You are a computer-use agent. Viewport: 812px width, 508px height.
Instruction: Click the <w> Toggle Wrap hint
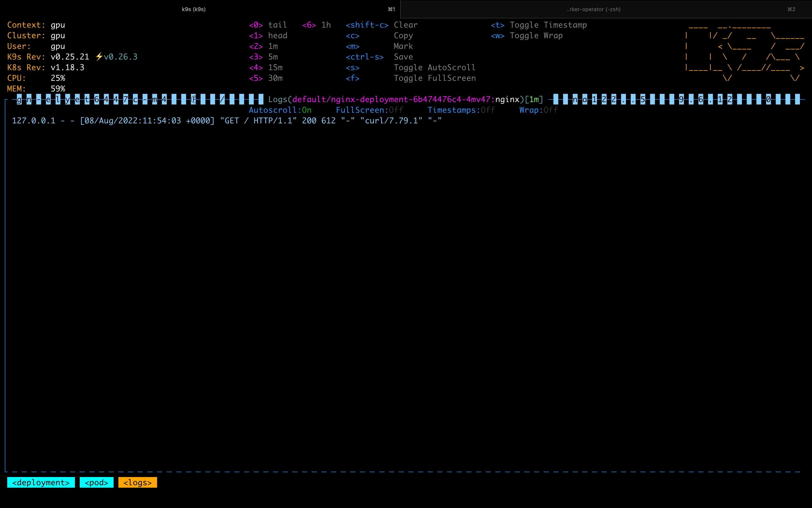(526, 36)
